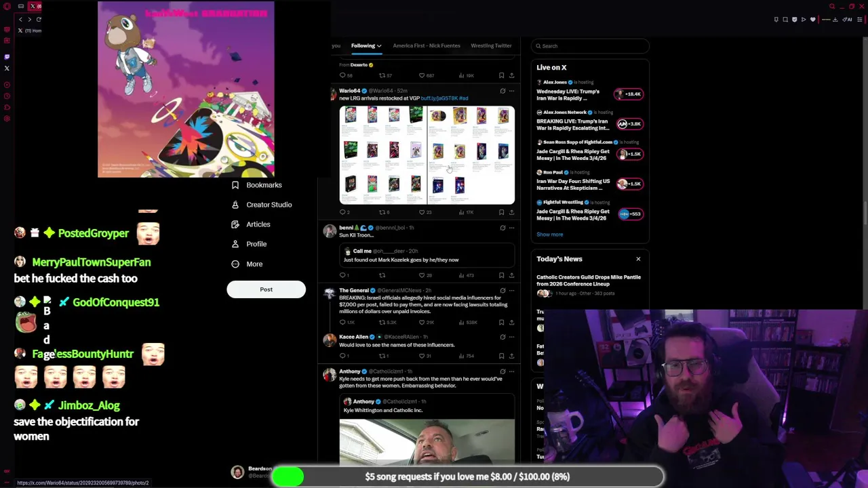Open browser settings gear in the sidebar
Screen dimensions: 868x488
click(x=7, y=119)
